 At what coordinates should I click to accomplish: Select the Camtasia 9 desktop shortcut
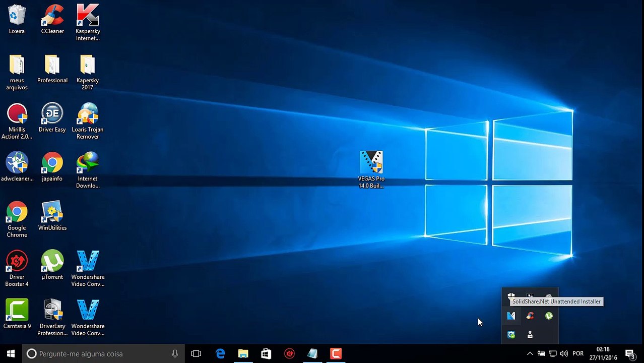coord(17,315)
